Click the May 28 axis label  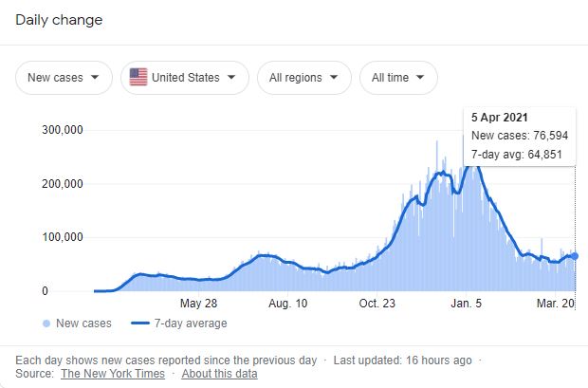click(198, 304)
